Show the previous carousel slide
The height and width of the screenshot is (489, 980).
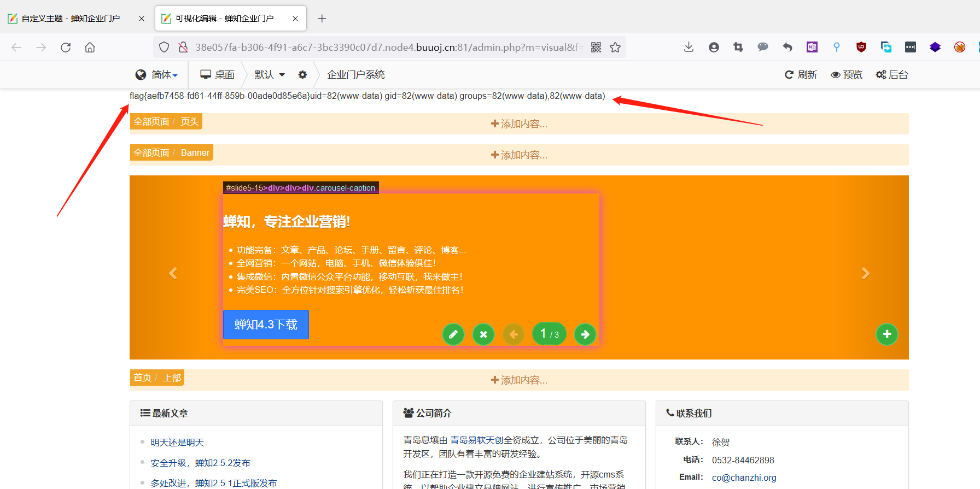[x=173, y=273]
